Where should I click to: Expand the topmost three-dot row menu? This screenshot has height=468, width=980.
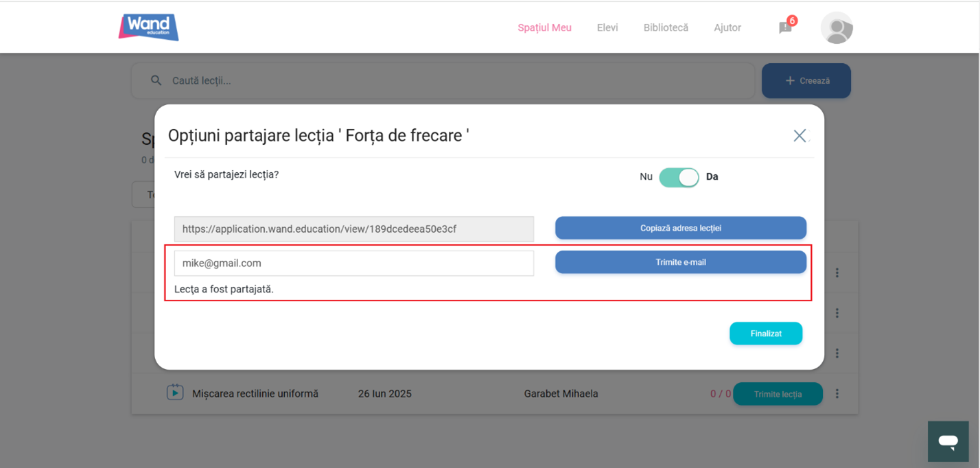click(837, 273)
